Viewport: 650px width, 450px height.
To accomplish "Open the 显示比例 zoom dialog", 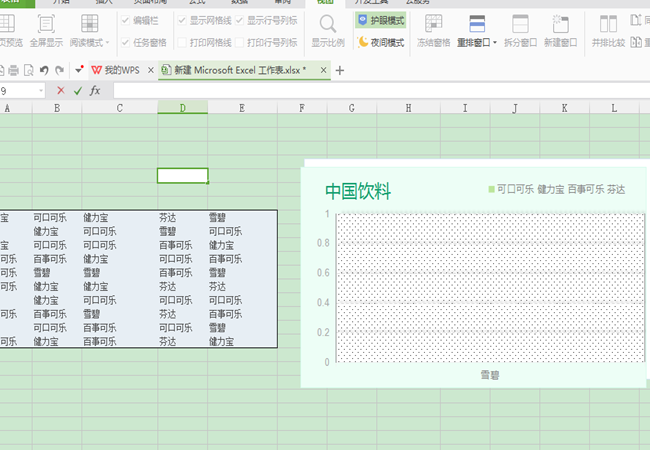I will (328, 30).
